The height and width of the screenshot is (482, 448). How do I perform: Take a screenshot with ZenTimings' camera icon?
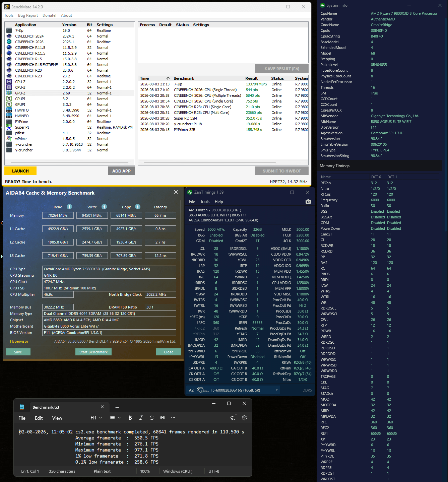308,202
